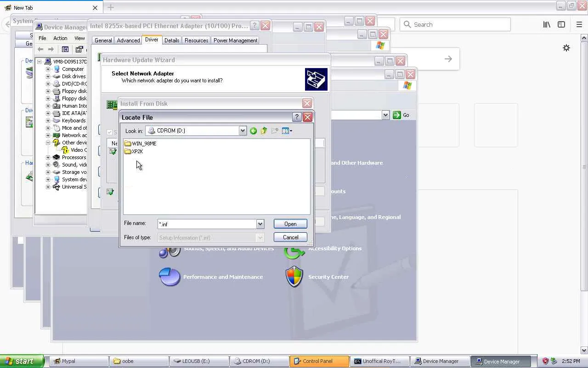Expand the Computer tree node

pyautogui.click(x=48, y=69)
